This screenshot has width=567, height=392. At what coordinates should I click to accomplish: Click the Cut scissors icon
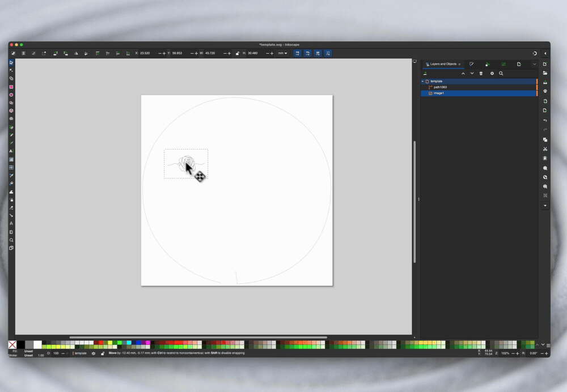coord(545,149)
